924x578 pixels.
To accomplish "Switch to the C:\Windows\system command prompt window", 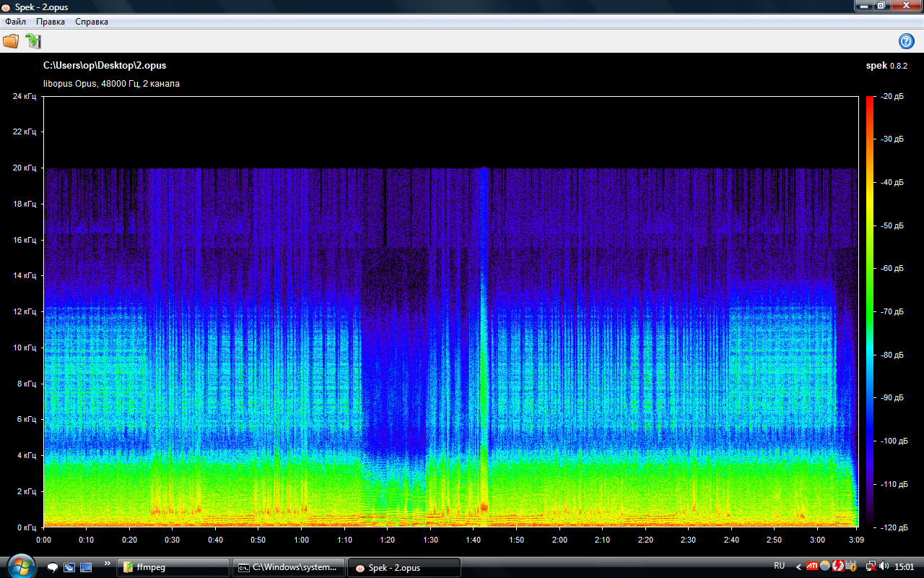I will (x=289, y=567).
